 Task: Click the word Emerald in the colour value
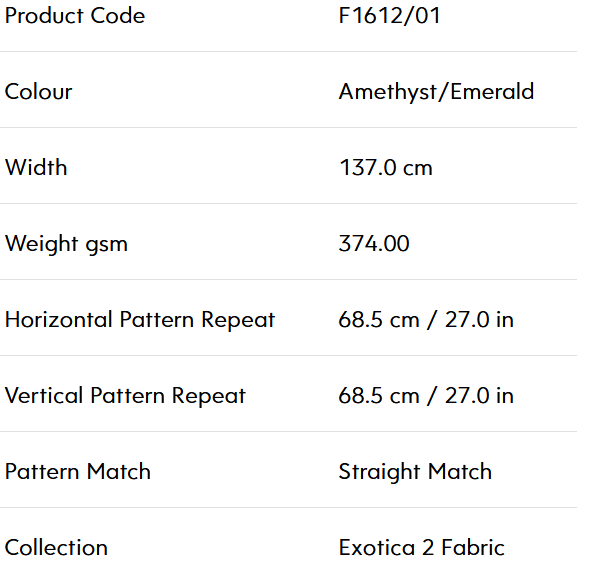492,92
